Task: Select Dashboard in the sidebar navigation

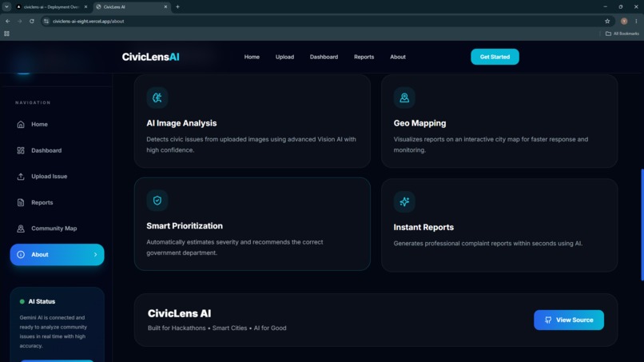Action: click(57, 150)
